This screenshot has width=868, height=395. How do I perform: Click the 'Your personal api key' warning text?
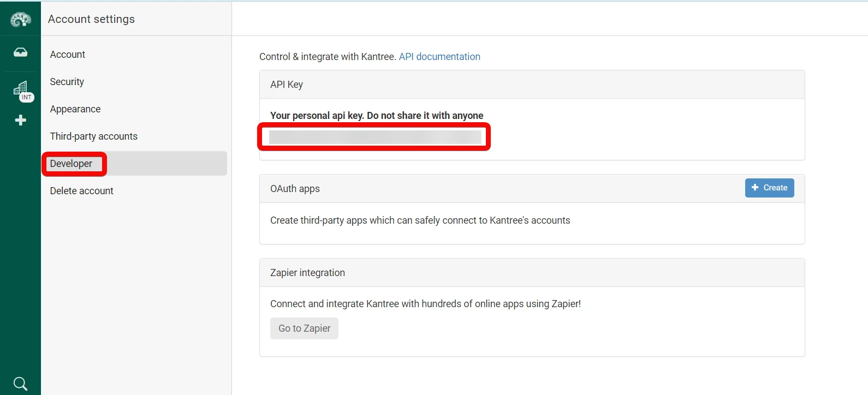pos(377,116)
